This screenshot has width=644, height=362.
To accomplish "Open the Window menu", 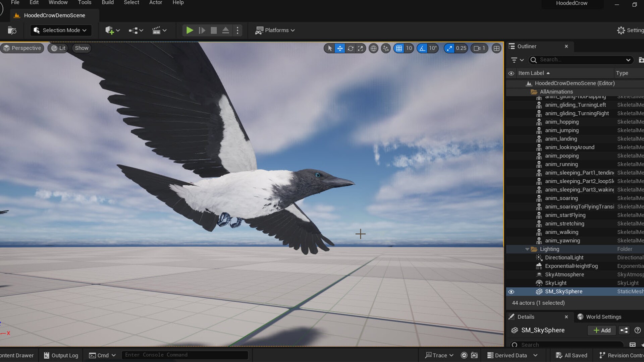I will pos(58,3).
